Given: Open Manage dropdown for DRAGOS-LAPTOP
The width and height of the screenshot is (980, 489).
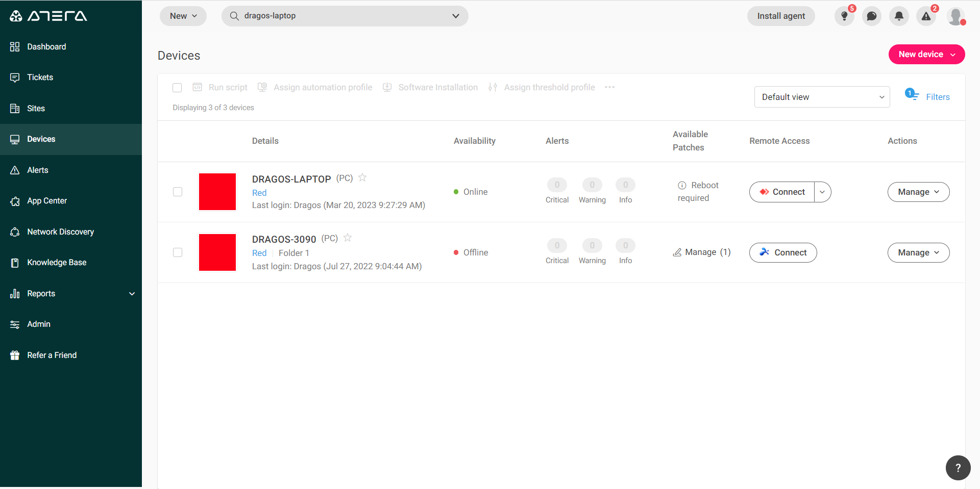Looking at the screenshot, I should tap(918, 192).
